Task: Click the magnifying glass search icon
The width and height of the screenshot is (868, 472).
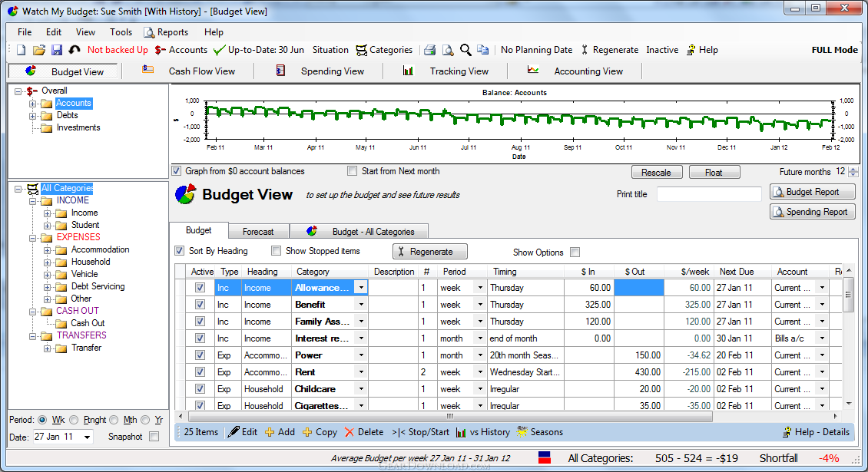Action: [465, 50]
